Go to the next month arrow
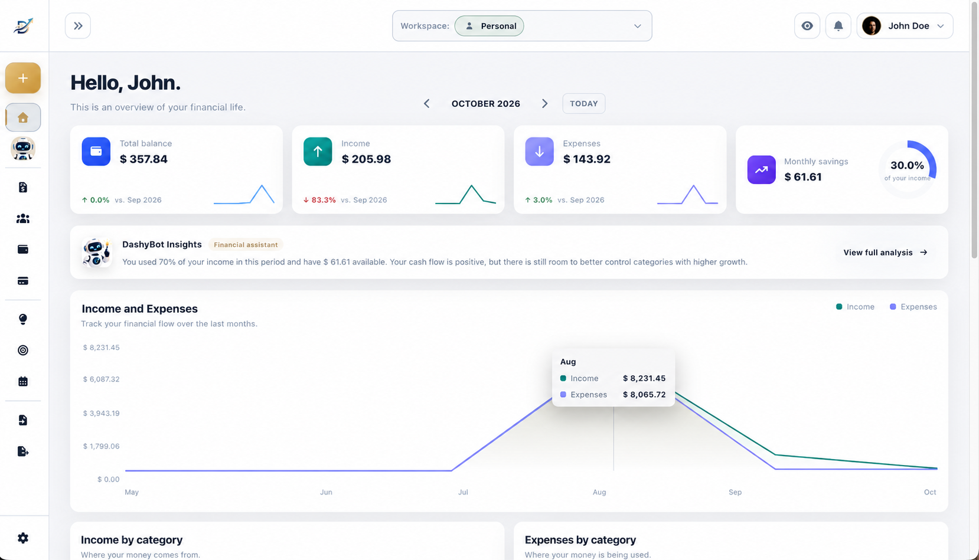979x560 pixels. pos(544,104)
